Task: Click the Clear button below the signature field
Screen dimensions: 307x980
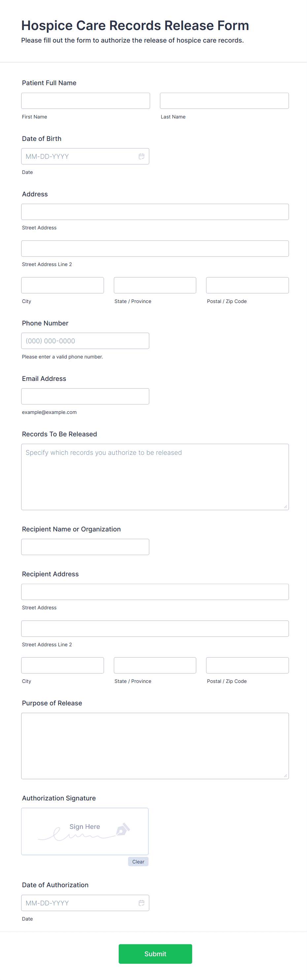Action: pos(138,861)
